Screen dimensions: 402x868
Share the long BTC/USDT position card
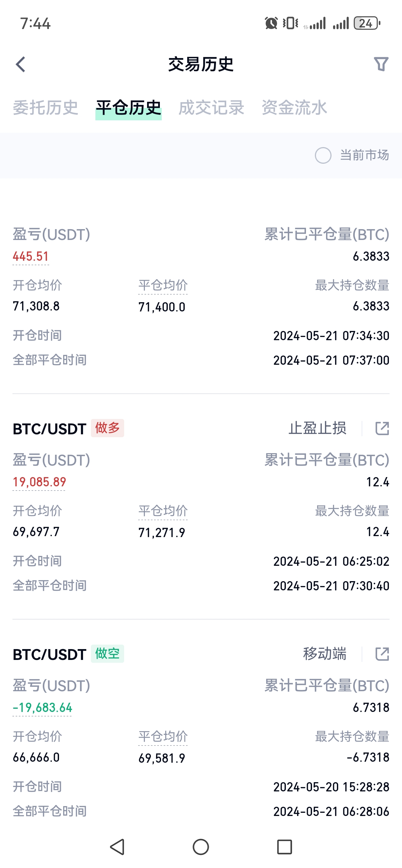tap(382, 428)
